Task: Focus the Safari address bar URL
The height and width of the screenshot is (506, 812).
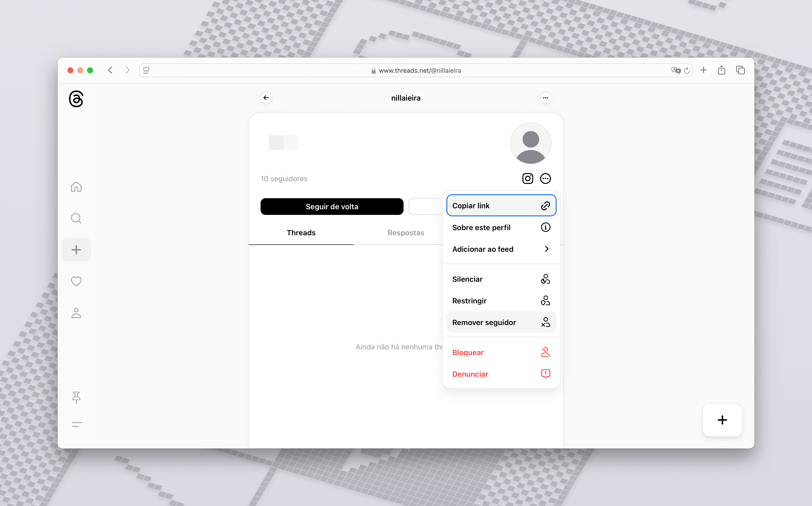Action: 416,70
